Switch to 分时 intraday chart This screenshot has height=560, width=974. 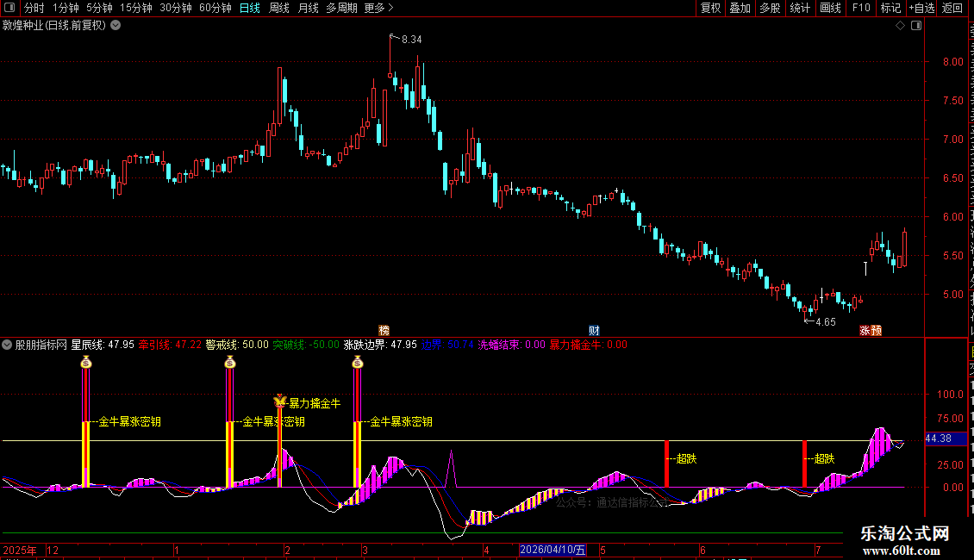point(34,8)
